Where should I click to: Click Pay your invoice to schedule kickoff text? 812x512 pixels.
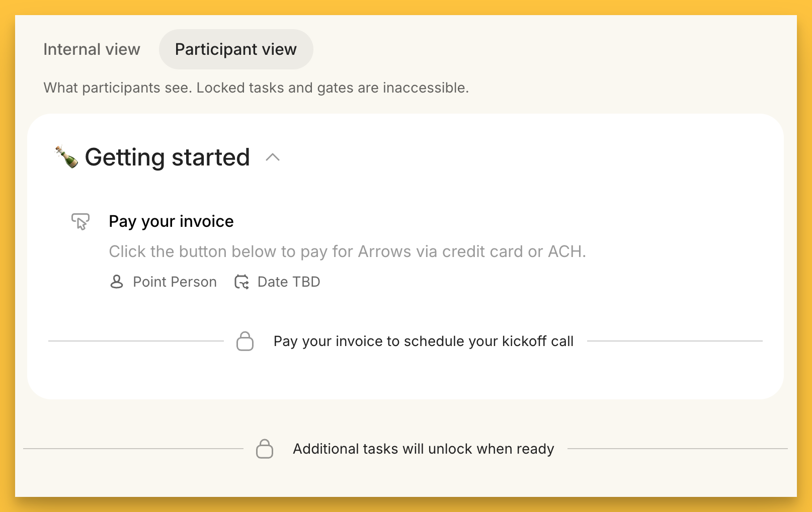[423, 341]
